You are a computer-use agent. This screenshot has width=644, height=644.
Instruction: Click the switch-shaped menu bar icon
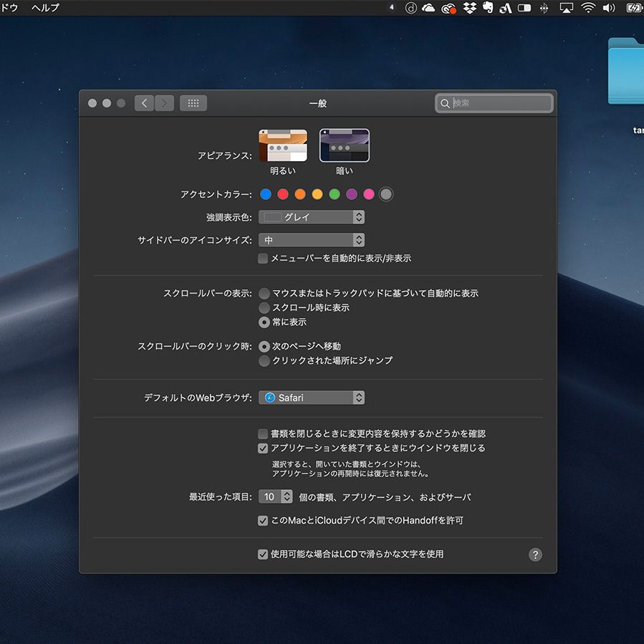[x=524, y=8]
